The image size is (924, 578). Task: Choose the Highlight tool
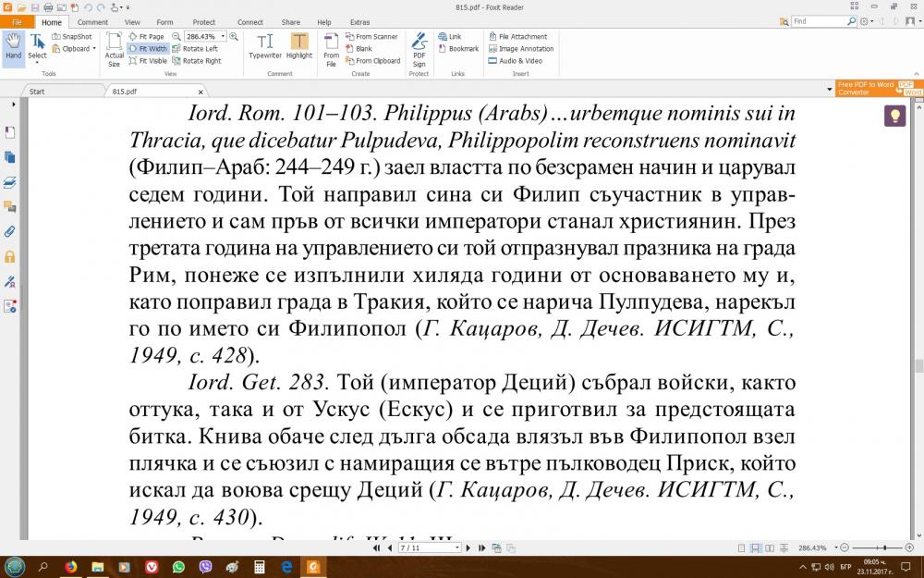[x=299, y=46]
